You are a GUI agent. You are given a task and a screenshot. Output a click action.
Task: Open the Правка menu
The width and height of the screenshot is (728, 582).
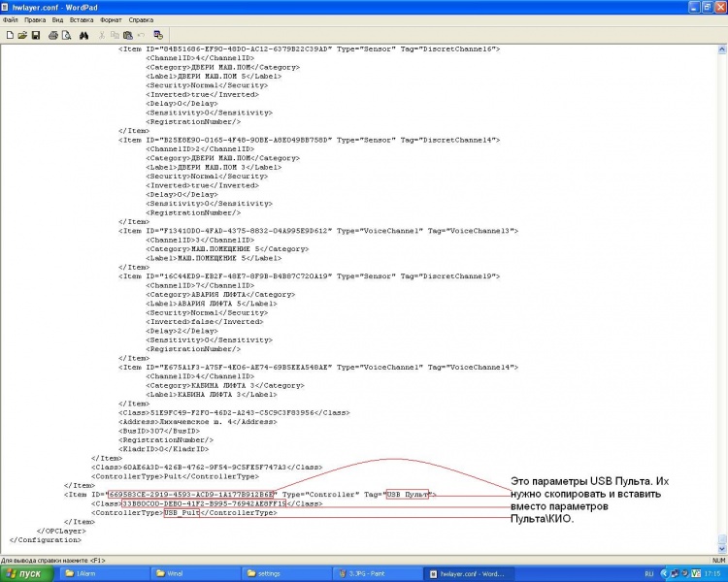[x=35, y=19]
